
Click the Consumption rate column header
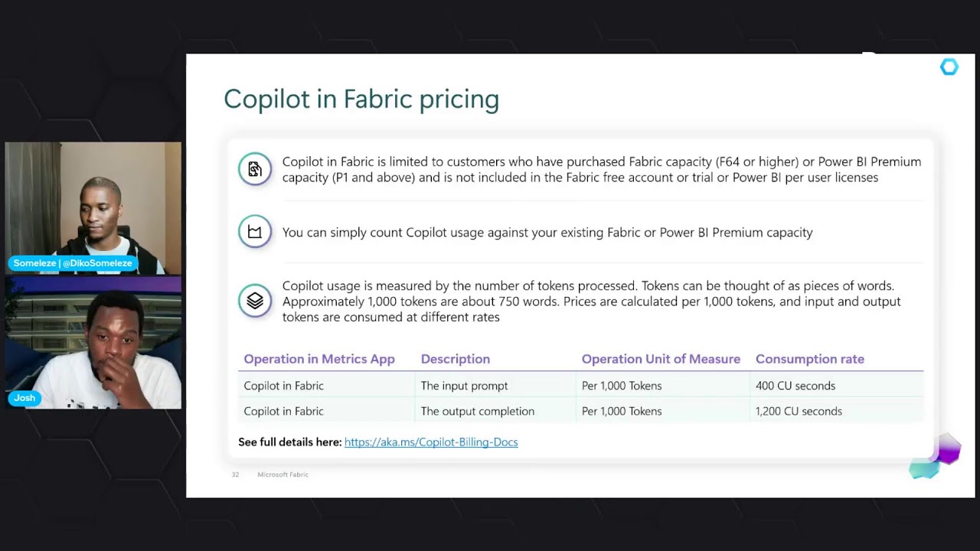pos(810,359)
